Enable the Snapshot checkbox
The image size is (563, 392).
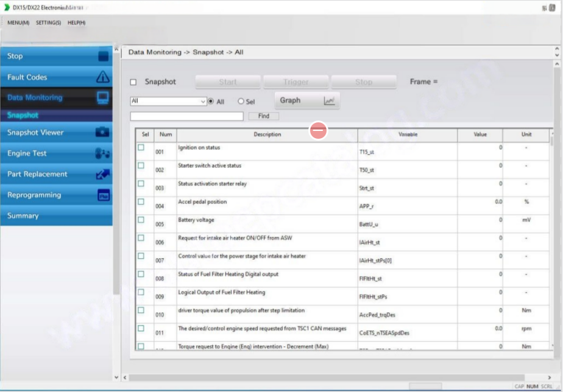tap(133, 82)
